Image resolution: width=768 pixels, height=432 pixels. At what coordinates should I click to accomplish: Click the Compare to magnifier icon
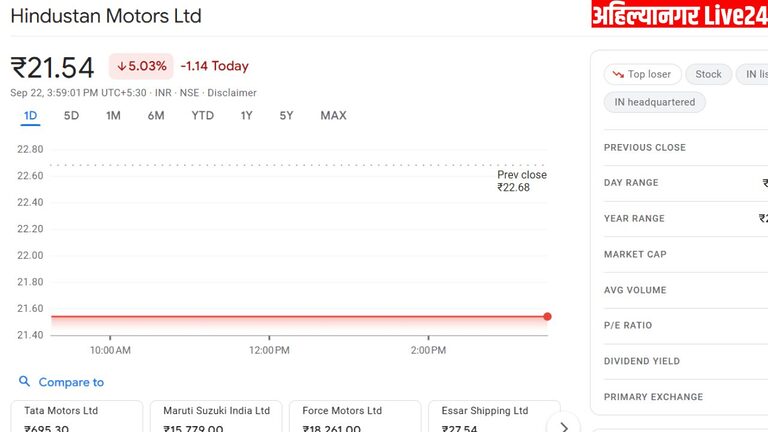[x=25, y=382]
